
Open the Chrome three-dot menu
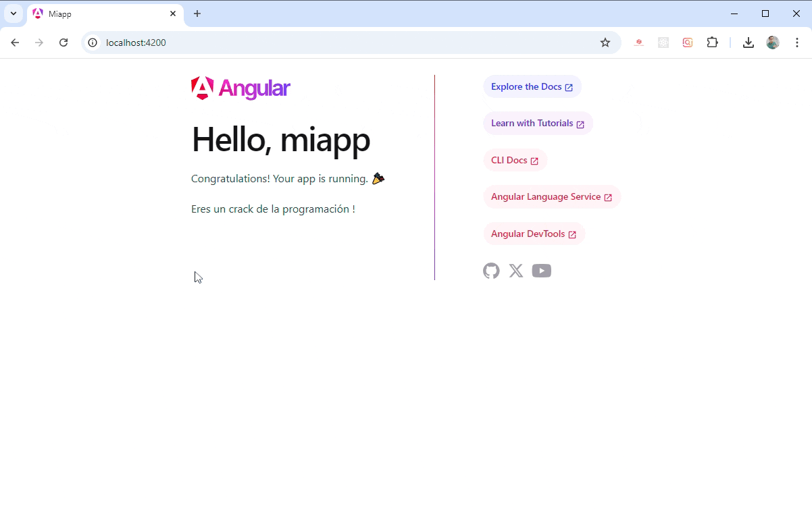797,43
